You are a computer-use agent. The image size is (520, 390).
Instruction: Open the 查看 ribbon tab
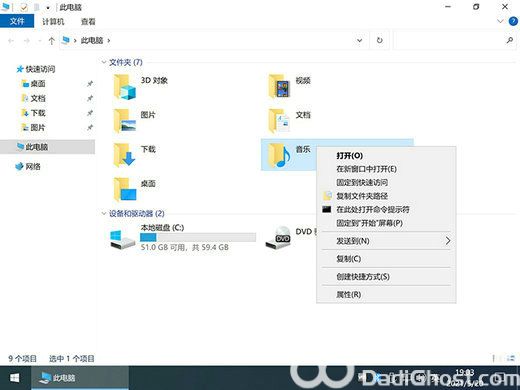pos(88,22)
